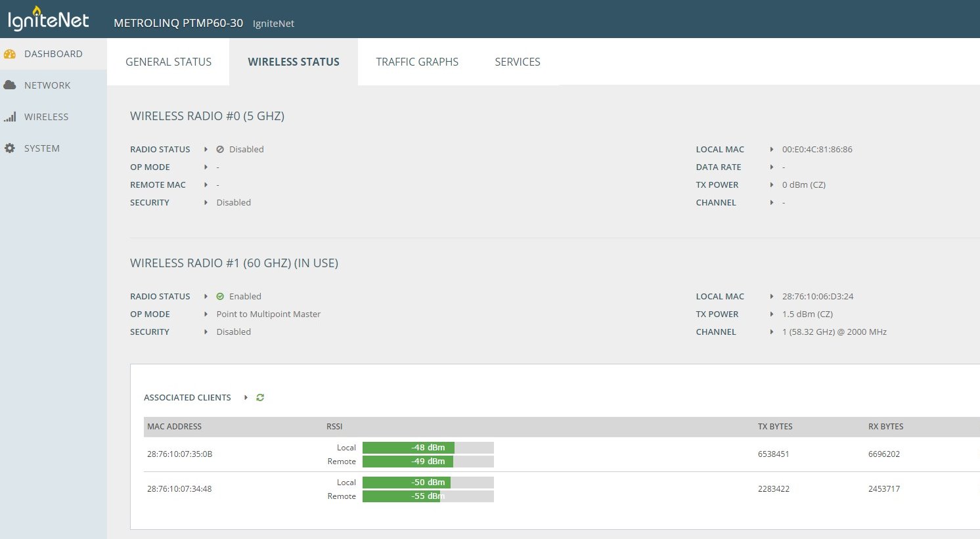Click the Network cloud icon in sidebar
This screenshot has height=539, width=980.
[10, 85]
